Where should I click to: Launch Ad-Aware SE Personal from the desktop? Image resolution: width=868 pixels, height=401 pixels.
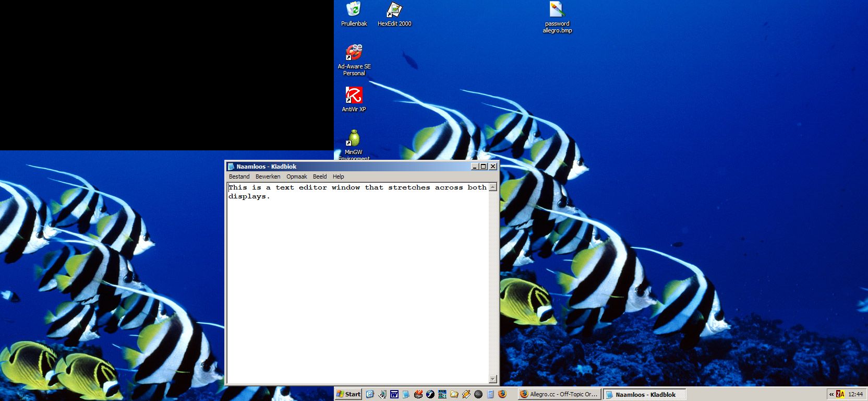[x=354, y=53]
